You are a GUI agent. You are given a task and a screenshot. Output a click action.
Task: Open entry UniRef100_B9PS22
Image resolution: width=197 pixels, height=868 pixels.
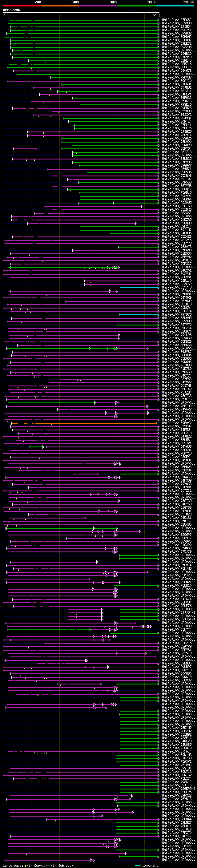pyautogui.click(x=177, y=796)
